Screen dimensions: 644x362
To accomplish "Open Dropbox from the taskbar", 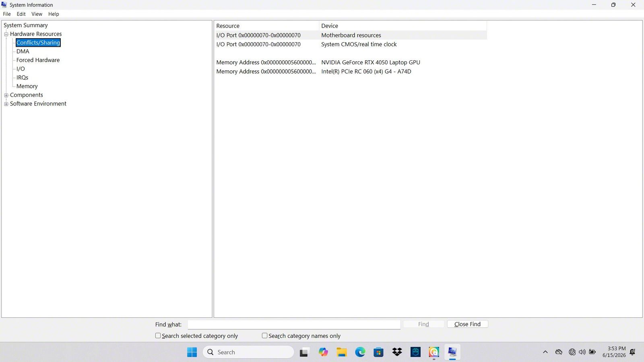I will click(397, 352).
